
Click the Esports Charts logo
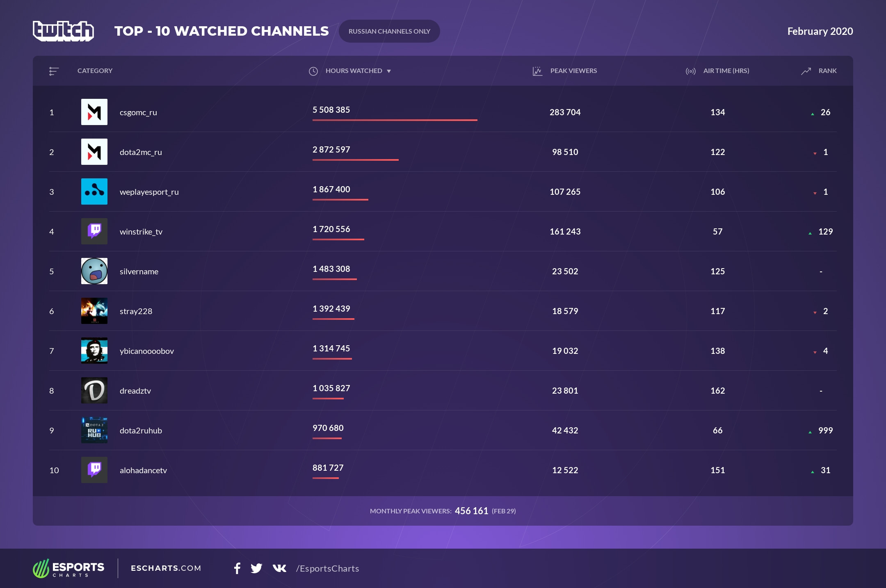pos(69,569)
